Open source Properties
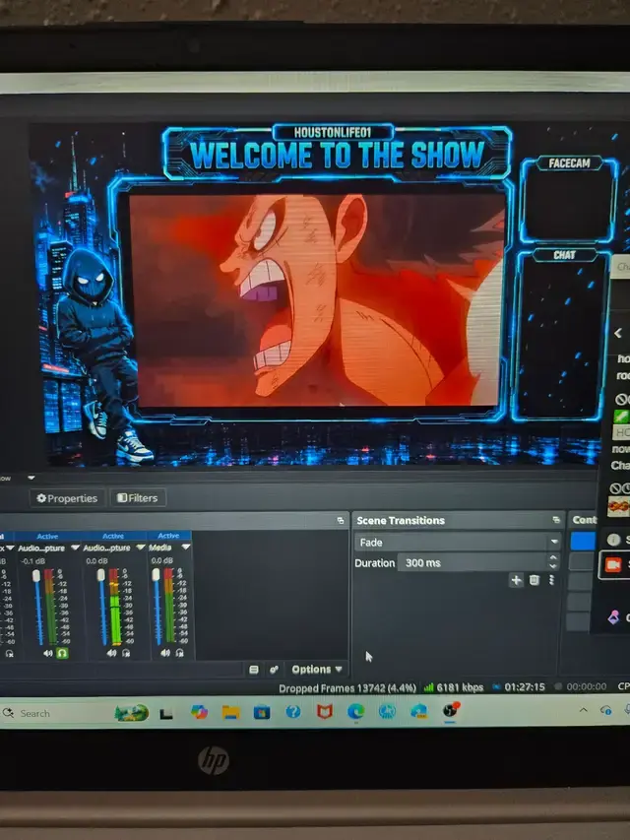The height and width of the screenshot is (840, 630). (67, 498)
